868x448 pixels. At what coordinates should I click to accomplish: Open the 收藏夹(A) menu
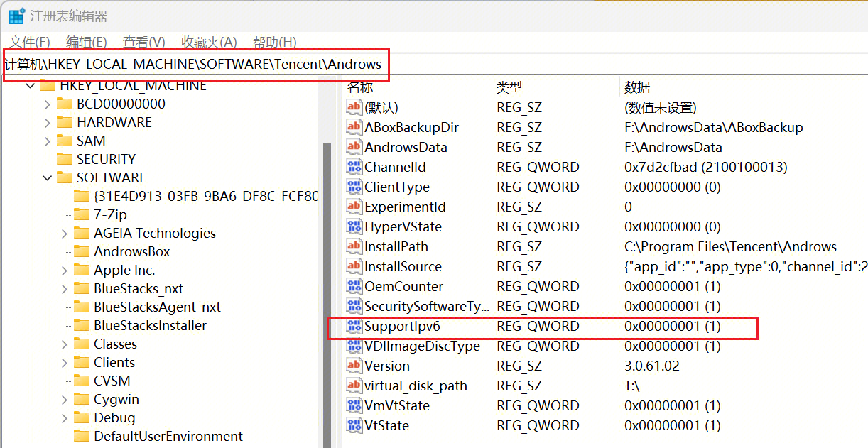209,42
